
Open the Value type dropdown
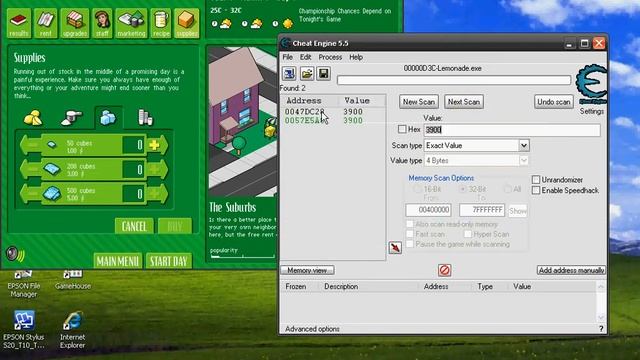524,160
